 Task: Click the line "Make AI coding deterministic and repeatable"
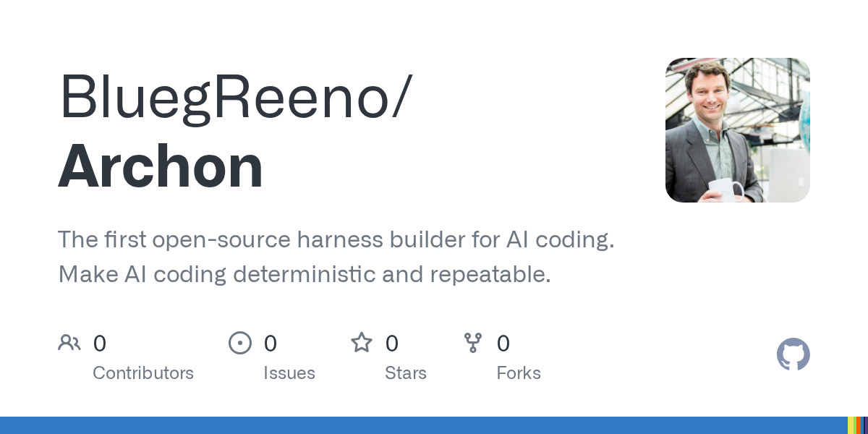(305, 275)
